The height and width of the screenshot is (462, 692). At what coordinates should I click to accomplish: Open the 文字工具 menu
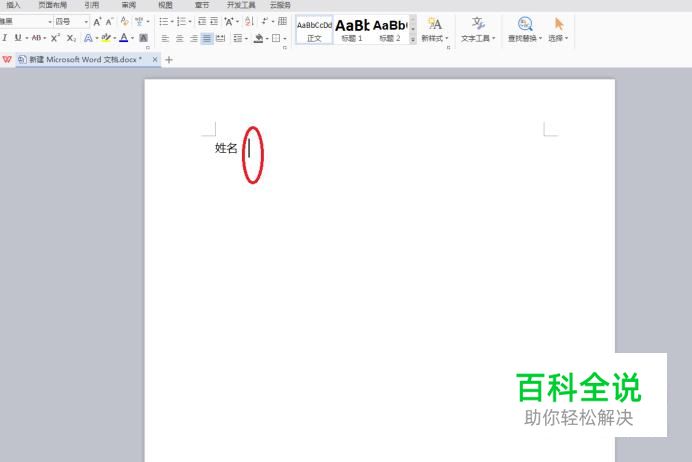click(478, 30)
